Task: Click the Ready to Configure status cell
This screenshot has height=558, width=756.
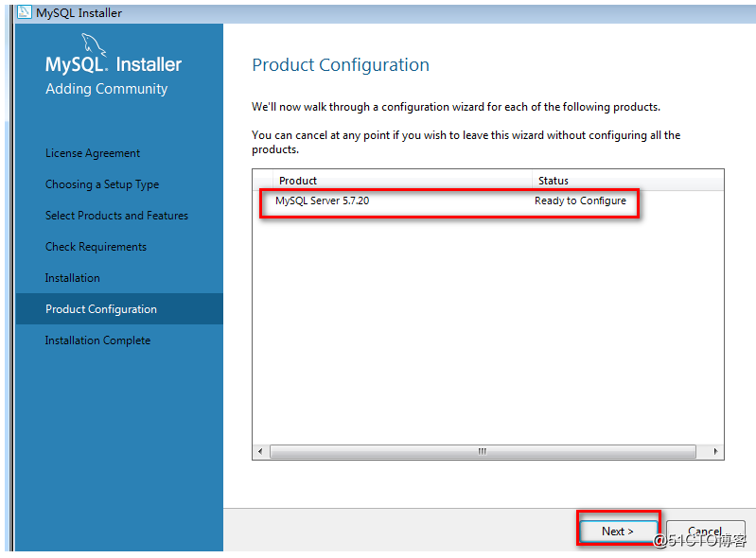Action: (580, 201)
